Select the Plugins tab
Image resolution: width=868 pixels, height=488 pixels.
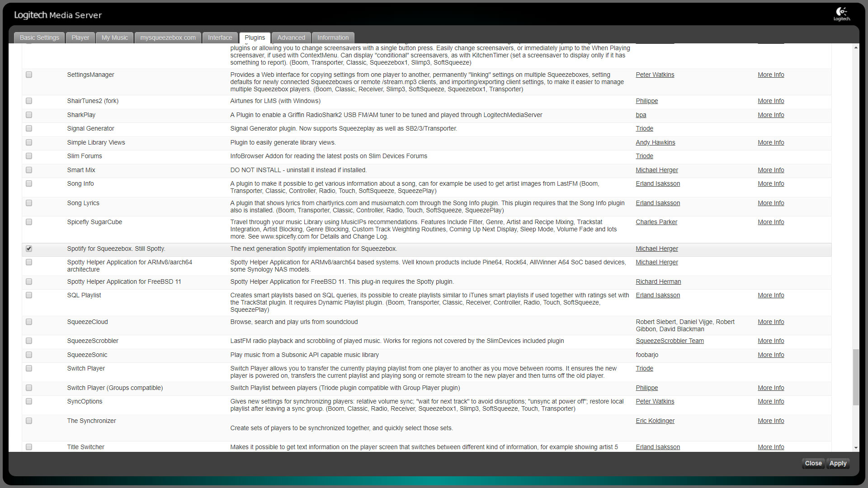pos(255,38)
